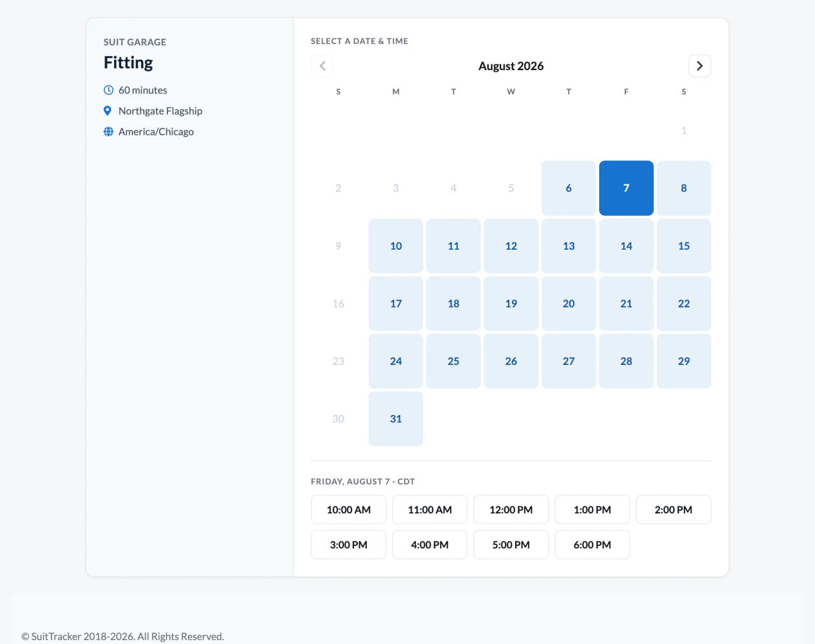Click the disabled date 16 on calendar
This screenshot has width=815, height=644.
click(338, 303)
